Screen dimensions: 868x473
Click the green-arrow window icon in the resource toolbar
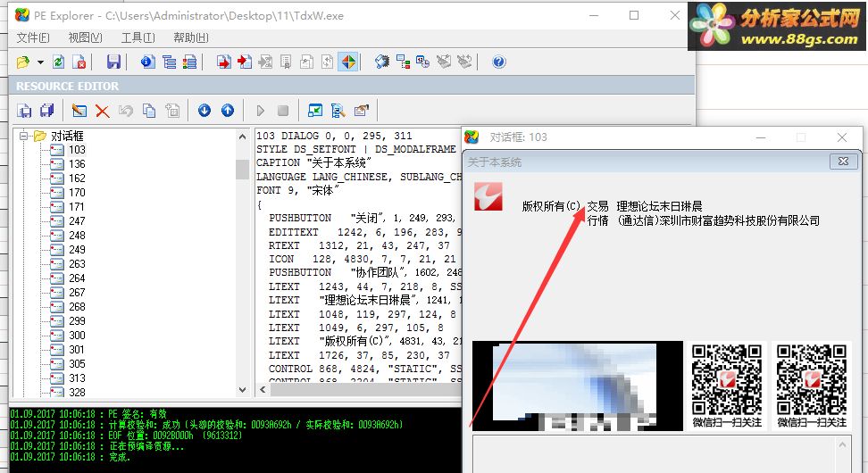pyautogui.click(x=315, y=111)
